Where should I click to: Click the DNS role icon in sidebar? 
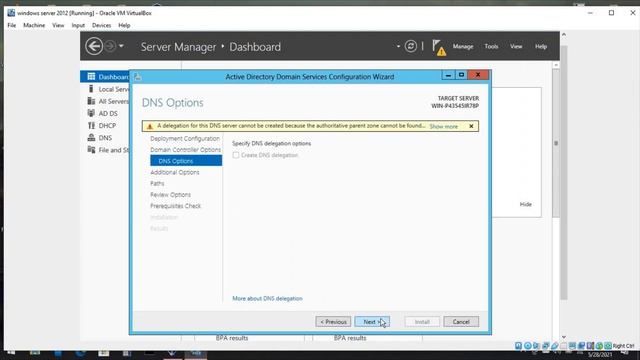(91, 138)
